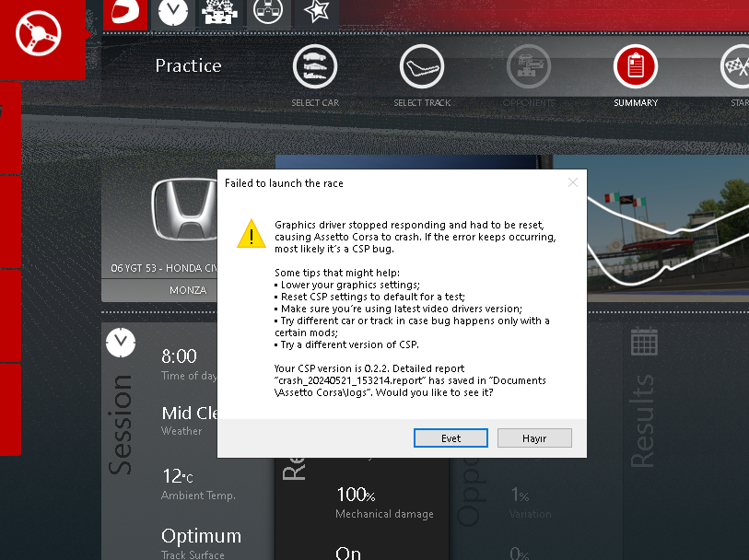The height and width of the screenshot is (560, 749).
Task: Select the star tab in top bar
Action: click(316, 13)
